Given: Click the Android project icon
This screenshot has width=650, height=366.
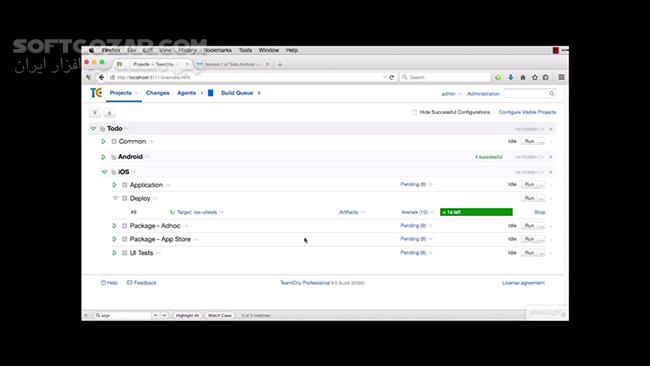Looking at the screenshot, I should click(x=113, y=157).
